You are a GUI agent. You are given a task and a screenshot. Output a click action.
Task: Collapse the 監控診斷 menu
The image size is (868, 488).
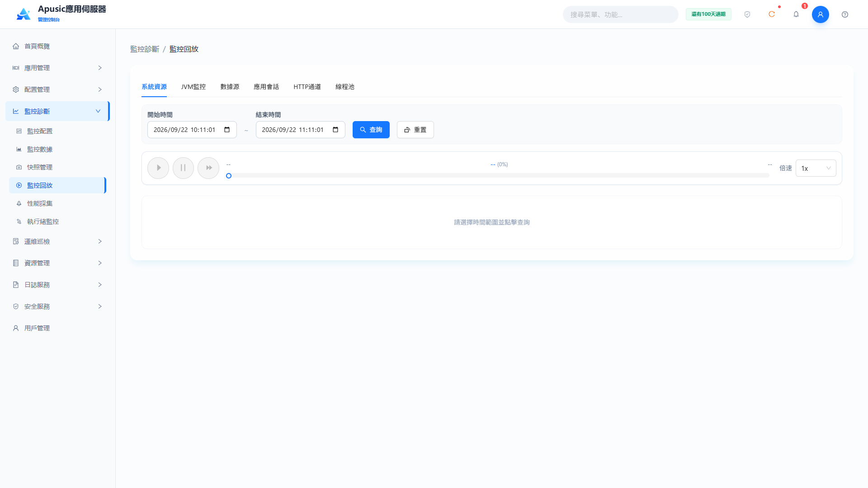point(57,111)
